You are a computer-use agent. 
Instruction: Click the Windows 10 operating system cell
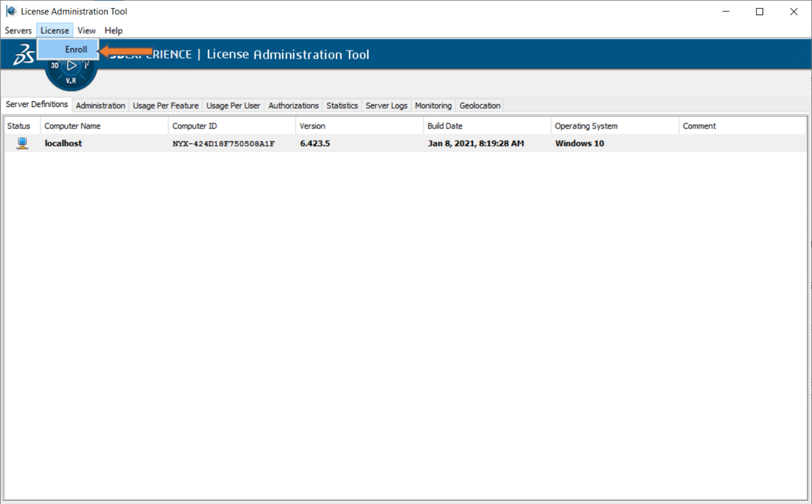click(x=580, y=143)
